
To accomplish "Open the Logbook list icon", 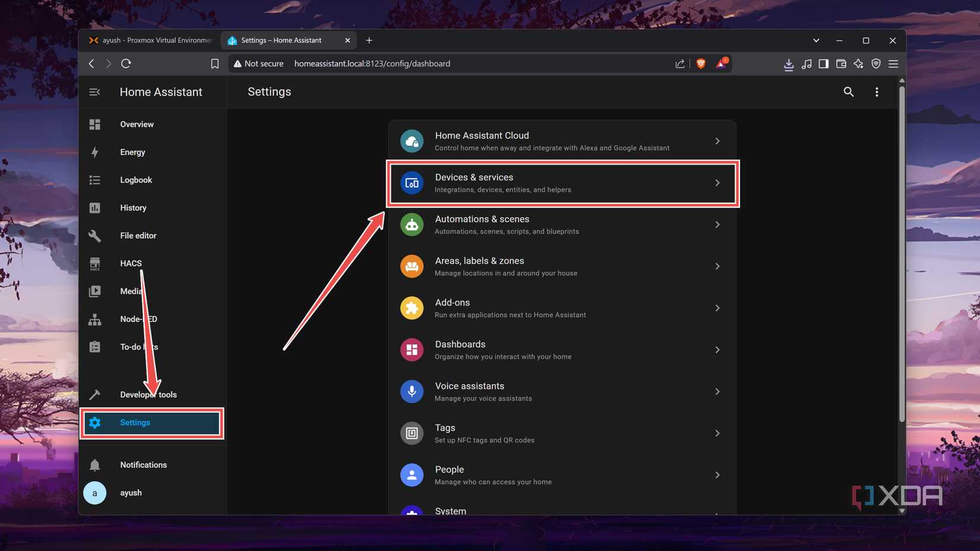I will (94, 180).
